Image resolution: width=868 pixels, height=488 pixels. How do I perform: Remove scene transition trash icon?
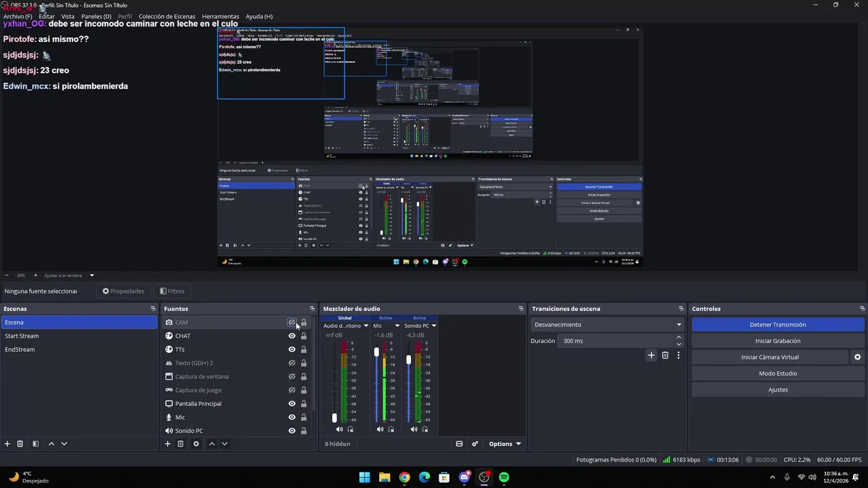click(x=665, y=355)
